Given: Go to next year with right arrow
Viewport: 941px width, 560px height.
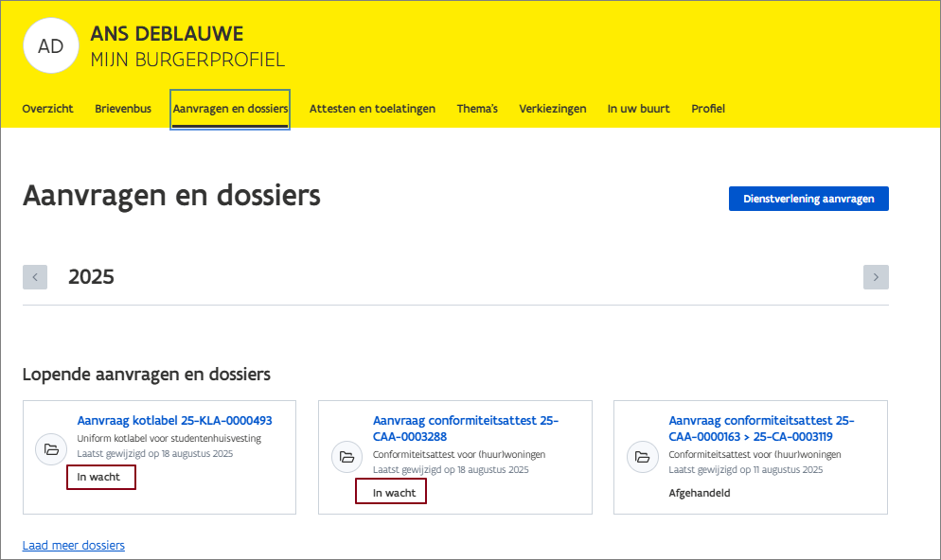Looking at the screenshot, I should (x=876, y=277).
